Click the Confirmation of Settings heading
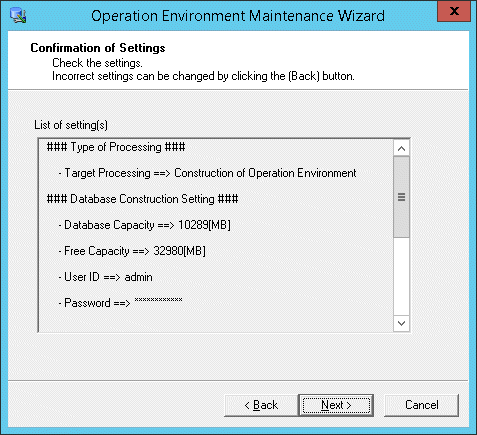This screenshot has width=477, height=435. [98, 48]
